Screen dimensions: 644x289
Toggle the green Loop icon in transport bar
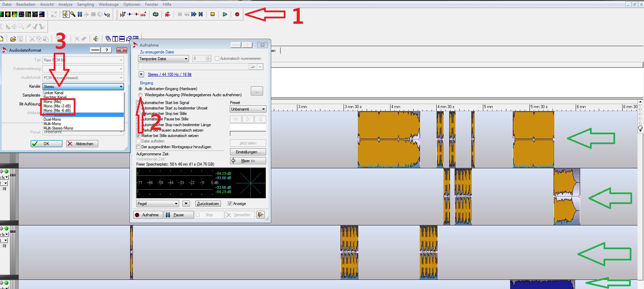point(156,14)
